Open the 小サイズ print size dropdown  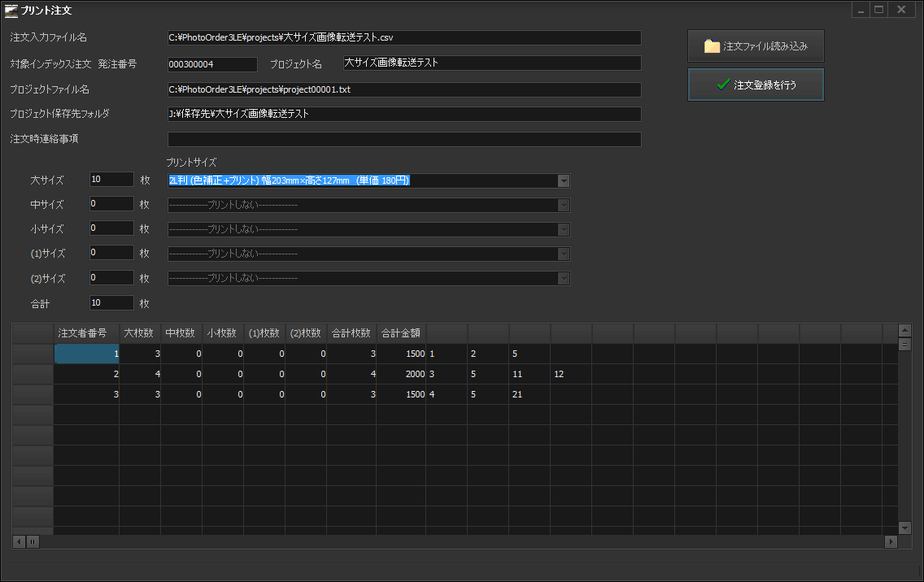point(564,229)
